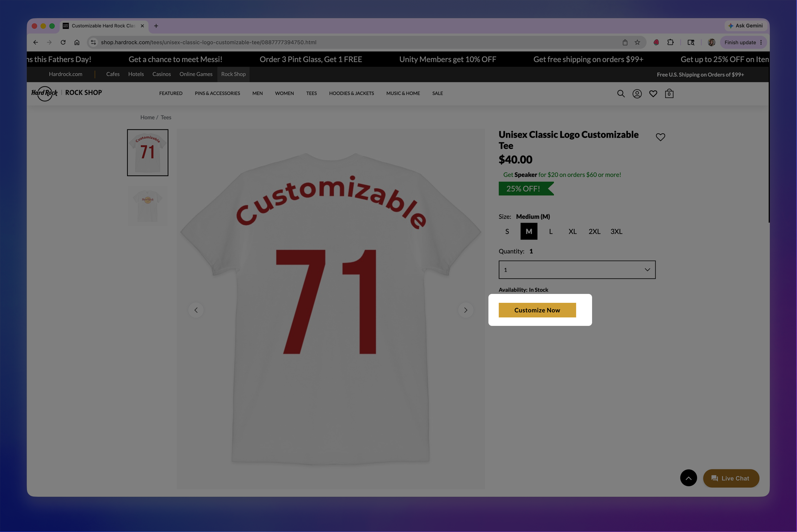Open the account profile icon
This screenshot has height=532, width=797.
637,94
